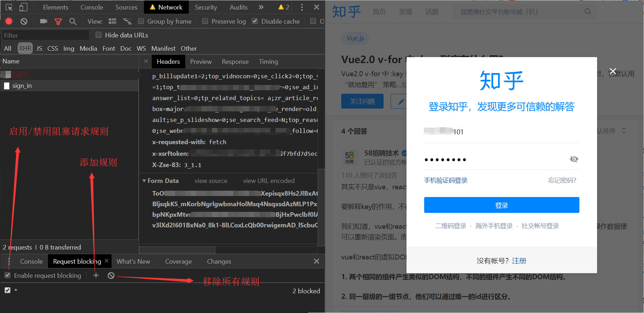The image size is (644, 313).
Task: Filter requests by JS type
Action: pos(39,48)
